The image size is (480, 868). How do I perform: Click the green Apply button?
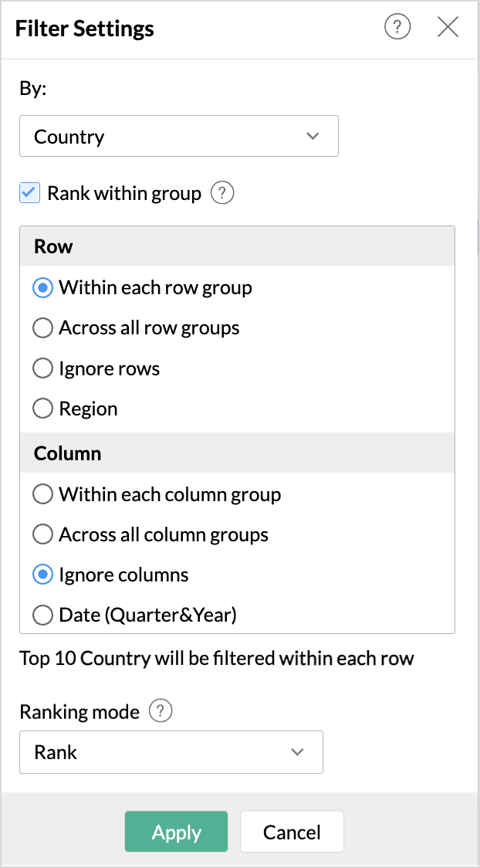click(x=177, y=832)
